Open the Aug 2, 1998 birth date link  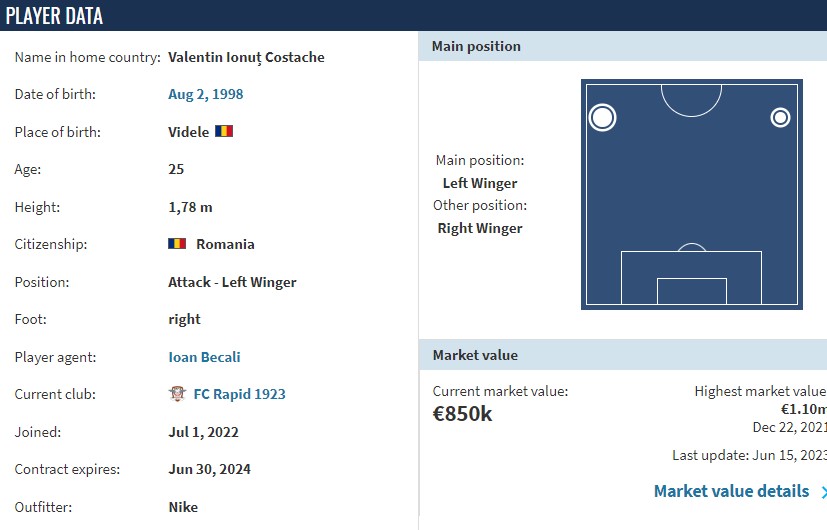point(206,94)
